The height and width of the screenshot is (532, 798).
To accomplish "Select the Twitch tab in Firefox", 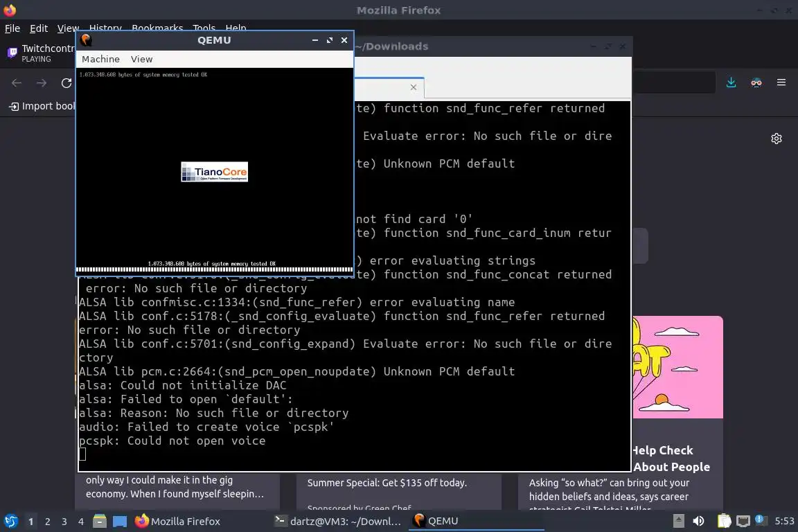I will (x=41, y=53).
